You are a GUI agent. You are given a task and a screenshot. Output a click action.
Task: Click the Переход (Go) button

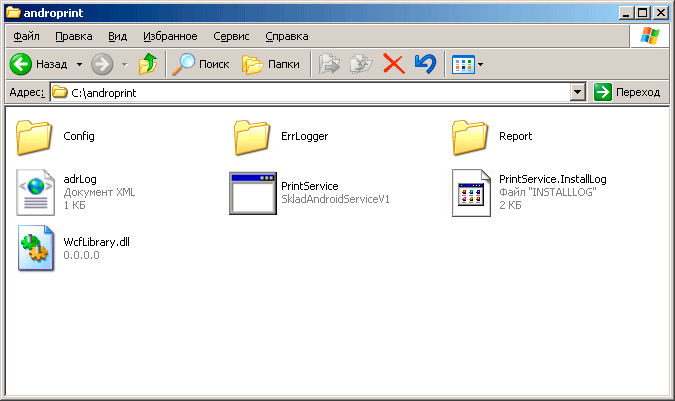[x=627, y=92]
